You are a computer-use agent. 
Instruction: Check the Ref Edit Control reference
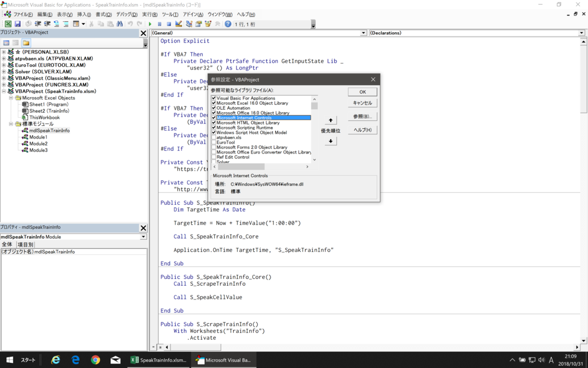click(214, 157)
